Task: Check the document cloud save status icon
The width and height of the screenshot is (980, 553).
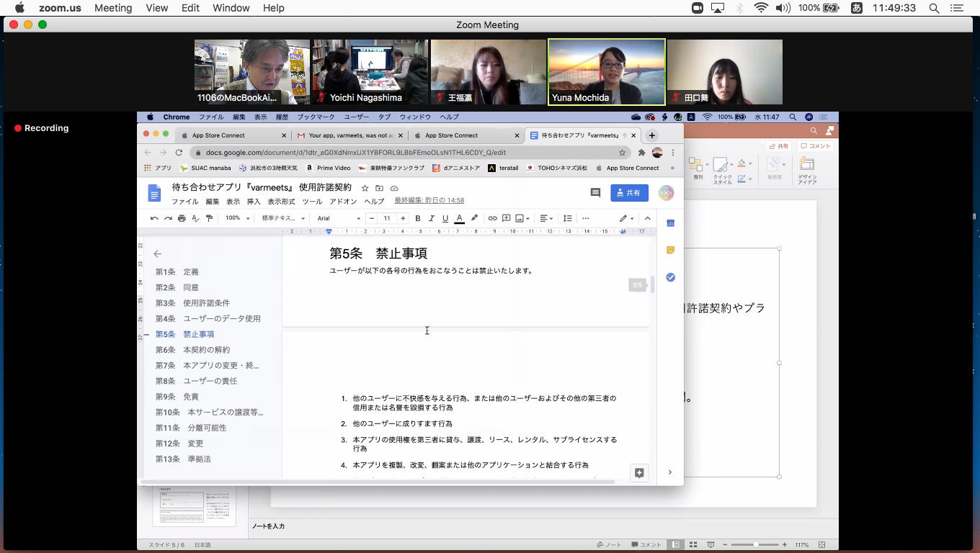Action: [394, 188]
